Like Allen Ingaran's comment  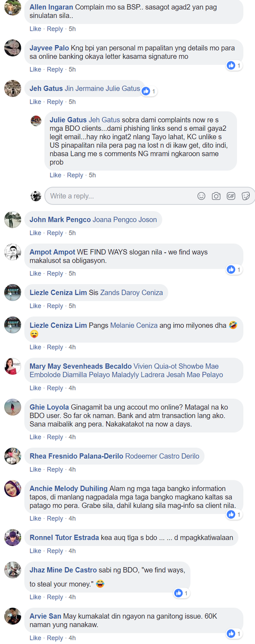35,29
